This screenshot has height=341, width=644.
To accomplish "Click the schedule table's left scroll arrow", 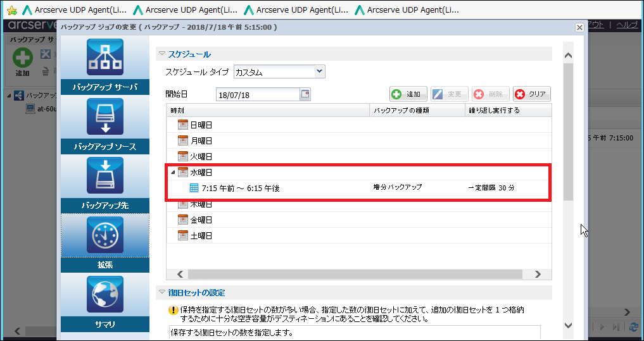I will 180,274.
